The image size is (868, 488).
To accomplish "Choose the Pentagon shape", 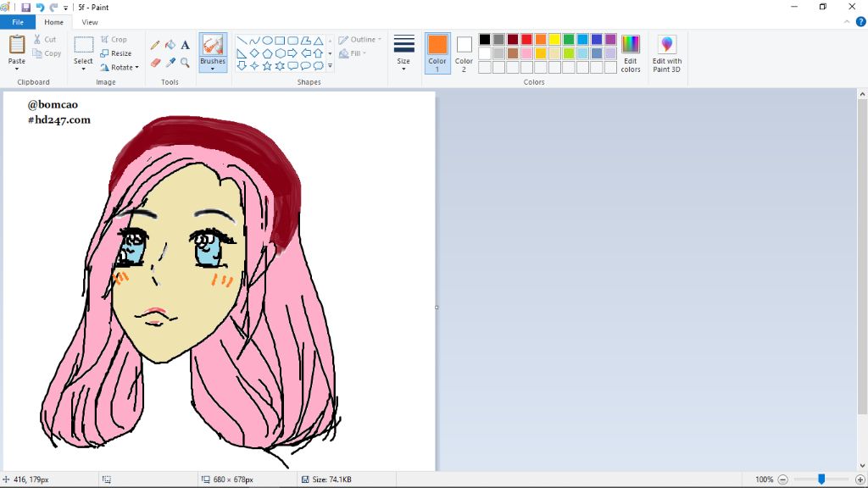I will click(267, 53).
